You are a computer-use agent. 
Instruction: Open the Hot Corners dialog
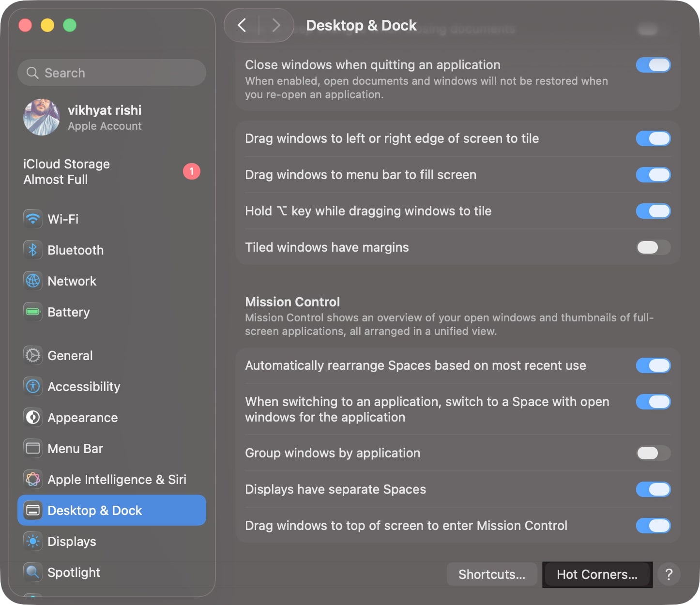click(x=597, y=575)
